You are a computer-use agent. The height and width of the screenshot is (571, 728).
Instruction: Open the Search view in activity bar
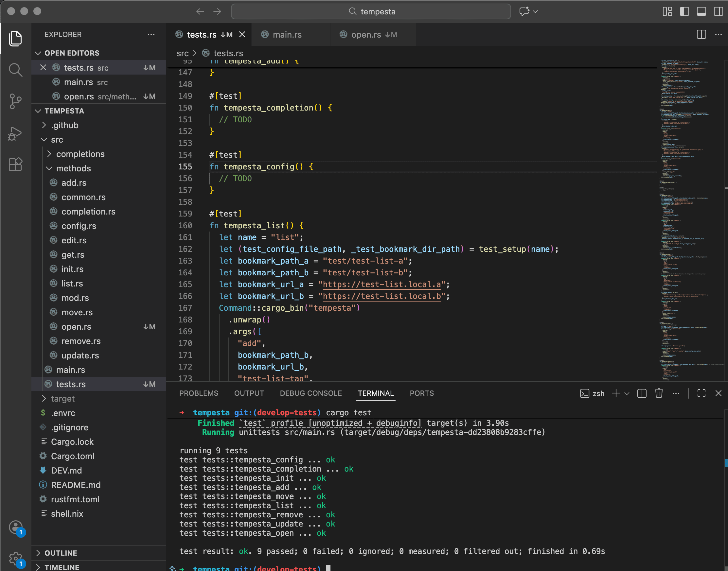(15, 70)
